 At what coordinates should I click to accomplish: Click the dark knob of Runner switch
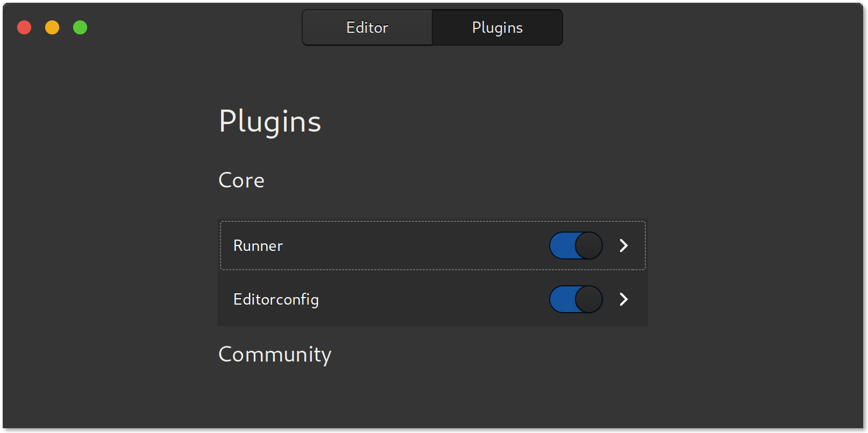(589, 246)
